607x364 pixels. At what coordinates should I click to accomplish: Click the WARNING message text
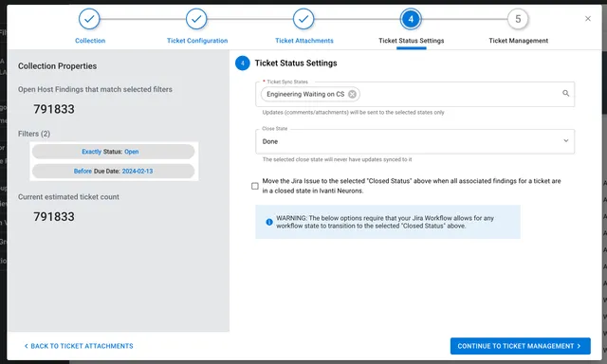(385, 222)
